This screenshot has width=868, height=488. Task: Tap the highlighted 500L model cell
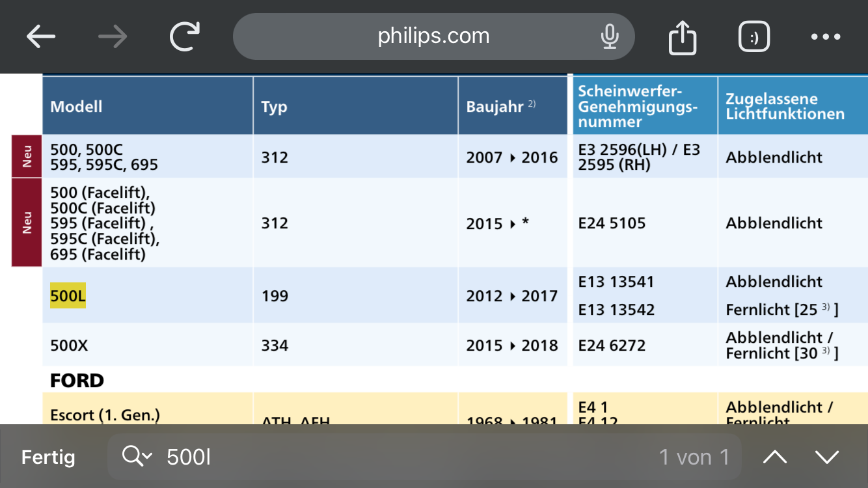(68, 296)
